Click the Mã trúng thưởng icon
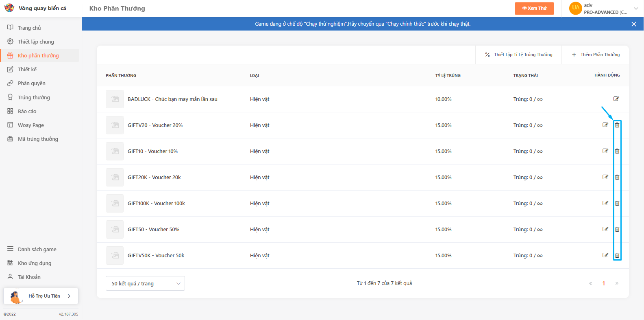644x320 pixels. click(x=10, y=139)
